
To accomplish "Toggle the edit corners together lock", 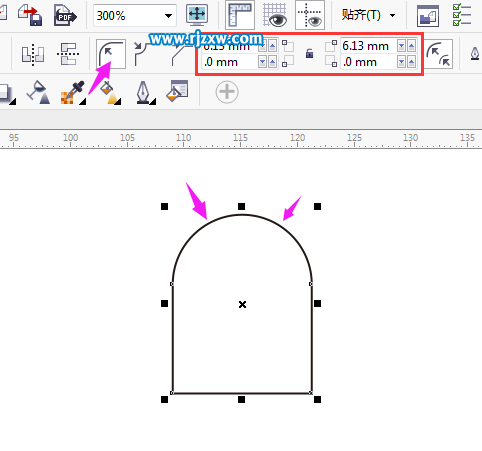I will pos(309,53).
